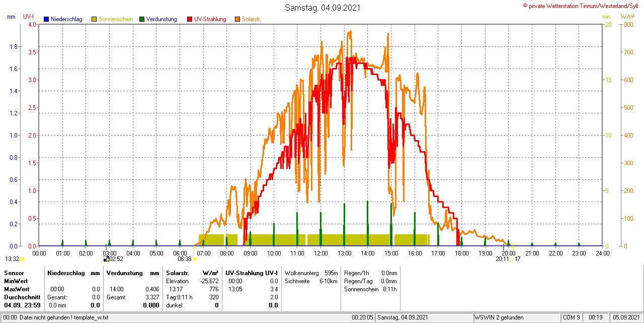This screenshot has width=644, height=323.
Task: Click the 00:19 status bar field
Action: tap(596, 317)
